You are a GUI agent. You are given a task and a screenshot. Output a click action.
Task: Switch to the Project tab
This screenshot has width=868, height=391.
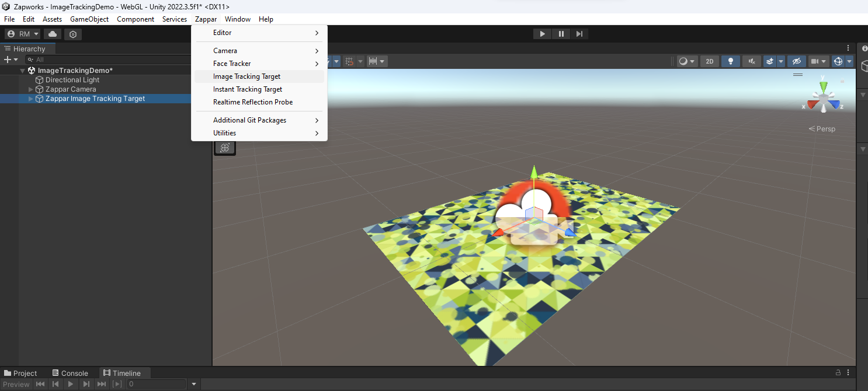(21, 373)
